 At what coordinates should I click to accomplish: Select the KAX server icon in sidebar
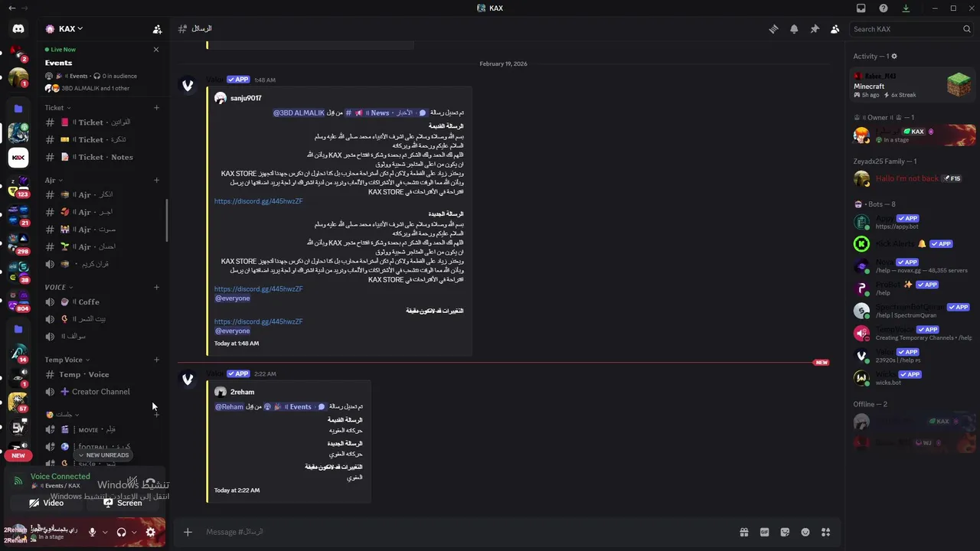click(18, 158)
